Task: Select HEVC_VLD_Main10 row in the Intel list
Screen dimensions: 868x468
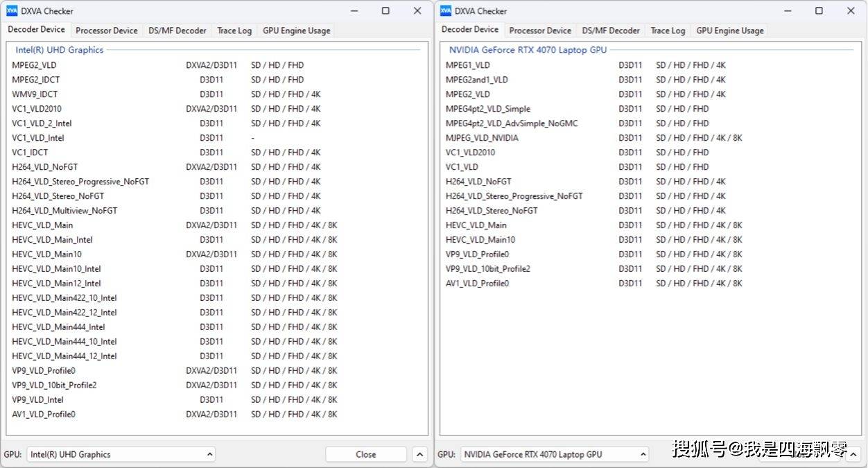Action: coord(216,254)
